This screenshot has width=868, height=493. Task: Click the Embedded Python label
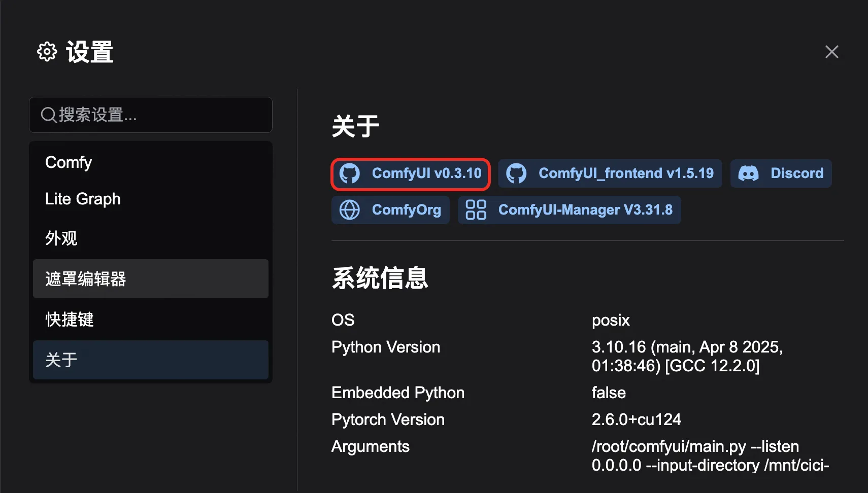[x=398, y=393]
